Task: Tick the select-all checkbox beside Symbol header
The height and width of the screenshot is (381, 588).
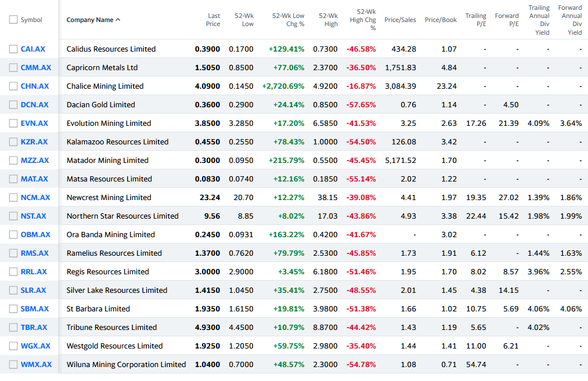Action: [13, 20]
